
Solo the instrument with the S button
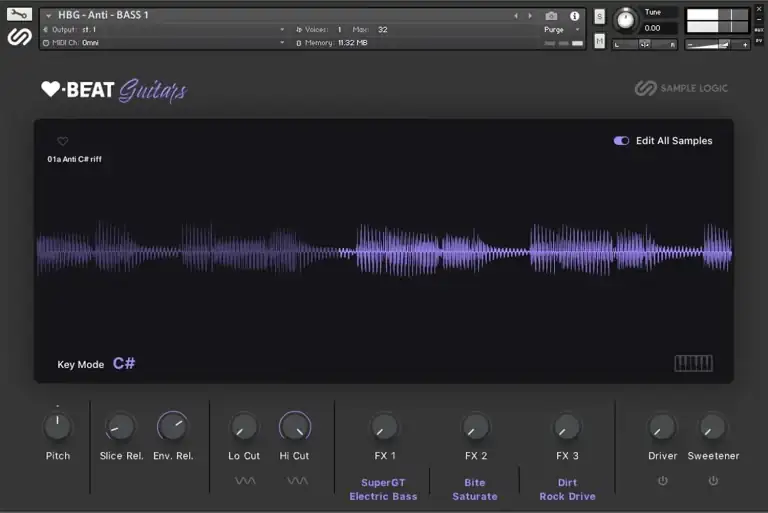pos(600,16)
